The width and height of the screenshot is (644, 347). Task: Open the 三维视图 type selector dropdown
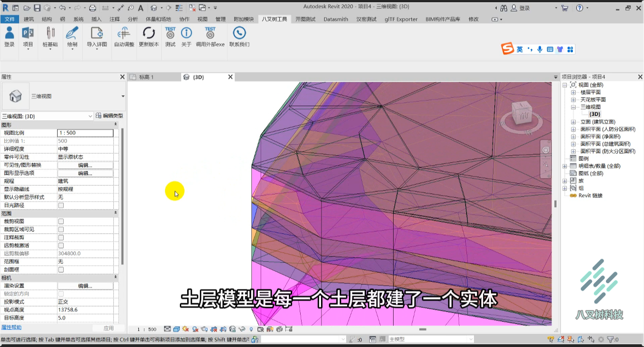coord(123,96)
